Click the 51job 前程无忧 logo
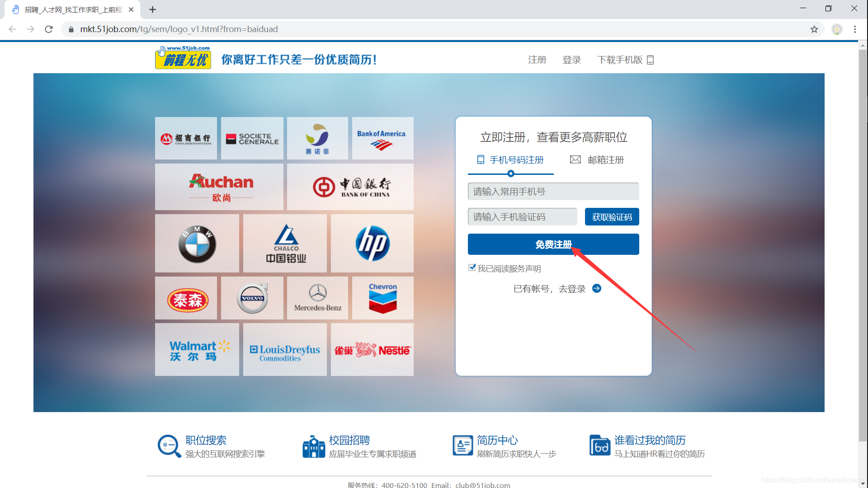The image size is (868, 488). [183, 57]
